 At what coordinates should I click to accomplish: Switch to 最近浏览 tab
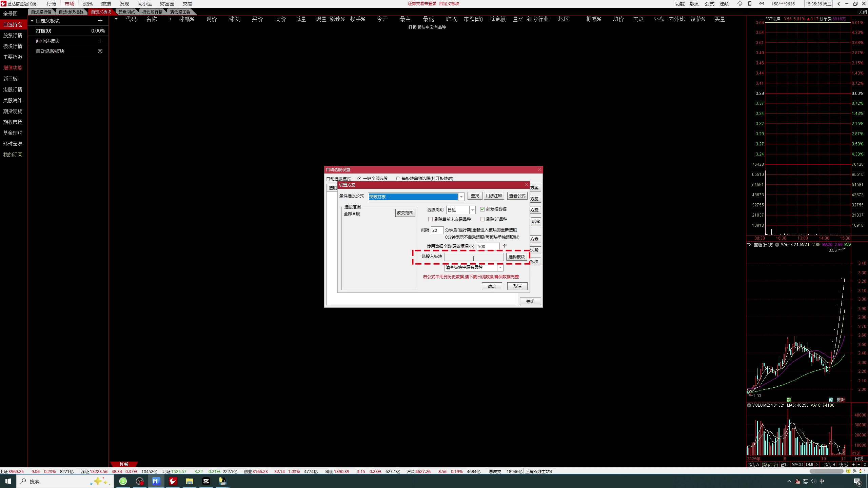(126, 12)
